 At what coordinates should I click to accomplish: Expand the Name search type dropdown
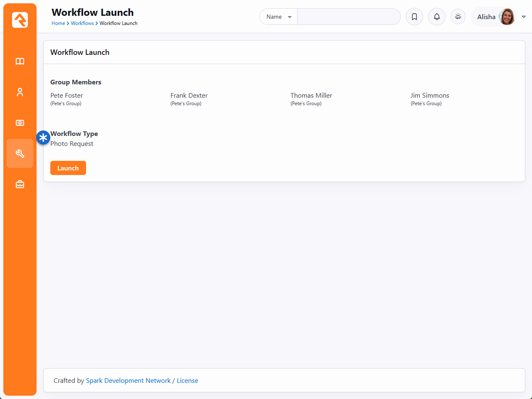(278, 17)
